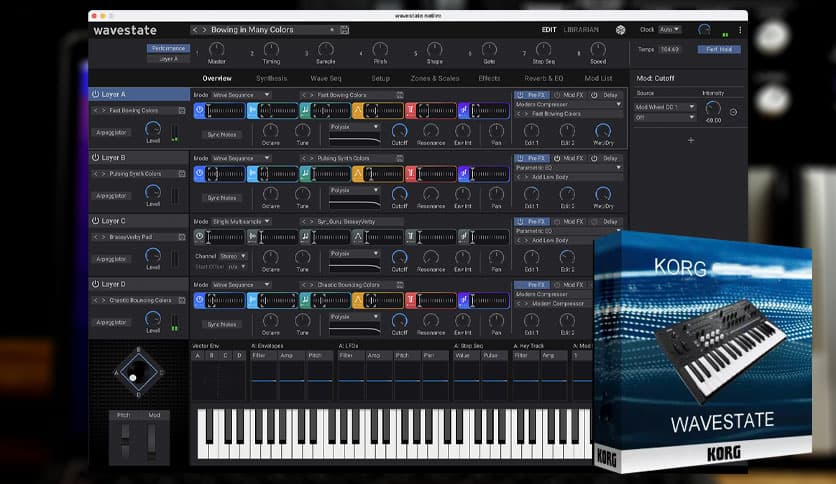Click the Layer A Sample lane blue icon

coord(252,110)
